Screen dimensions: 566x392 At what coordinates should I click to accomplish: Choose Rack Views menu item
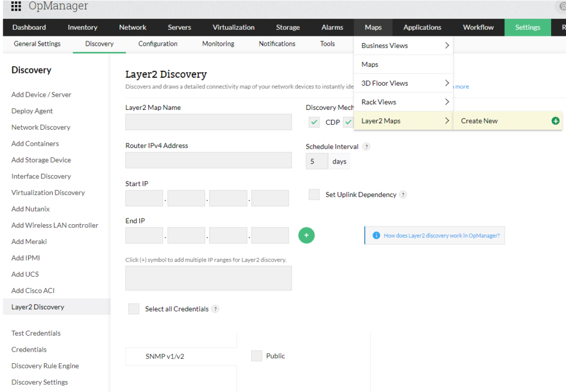(x=403, y=102)
